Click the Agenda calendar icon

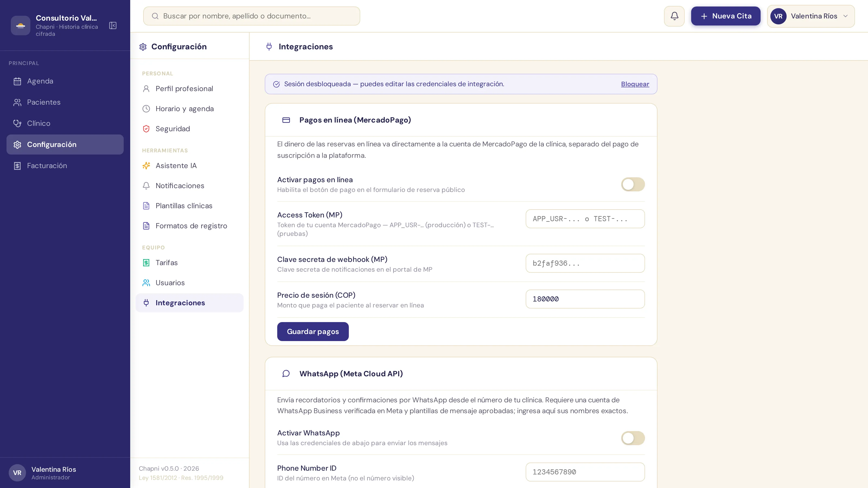[x=17, y=81]
